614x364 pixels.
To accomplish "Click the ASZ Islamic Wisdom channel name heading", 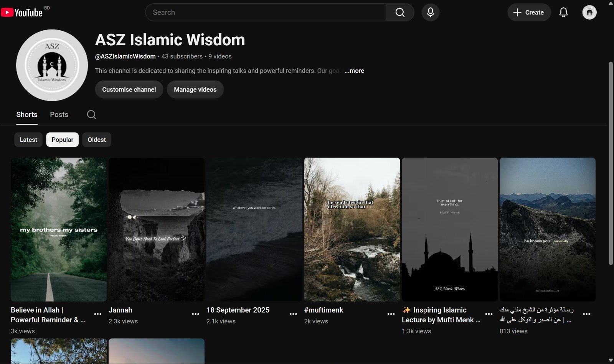I will pos(170,40).
